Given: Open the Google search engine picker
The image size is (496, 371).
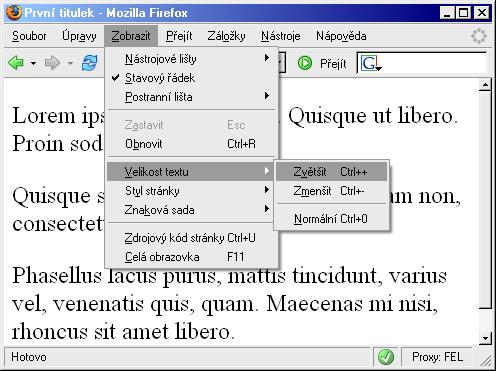Looking at the screenshot, I should coord(371,63).
